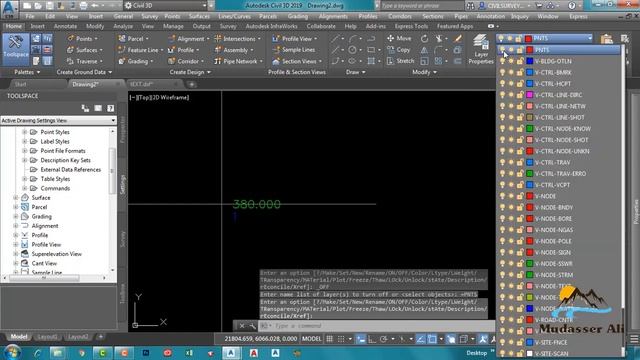Freeze the V-NODE layer sun icon
The image size is (640, 360).
(x=511, y=196)
